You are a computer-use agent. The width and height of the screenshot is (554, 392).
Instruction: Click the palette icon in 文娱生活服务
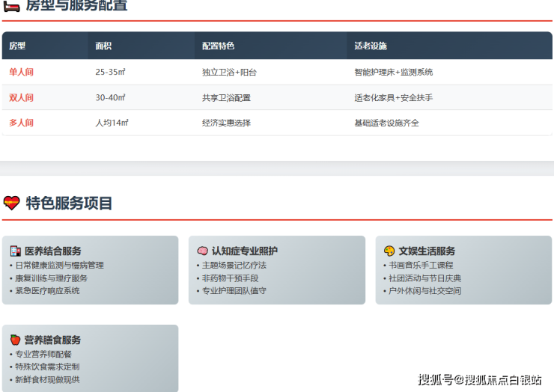(x=389, y=251)
